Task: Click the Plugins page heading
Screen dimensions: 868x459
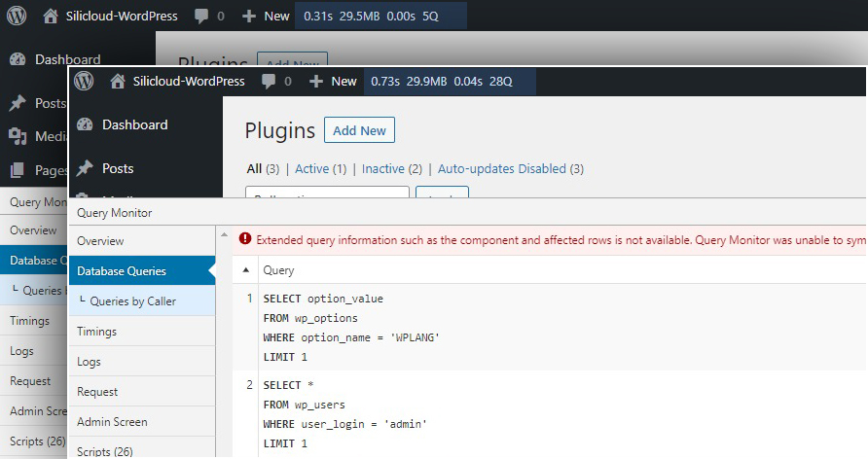Action: pyautogui.click(x=280, y=131)
